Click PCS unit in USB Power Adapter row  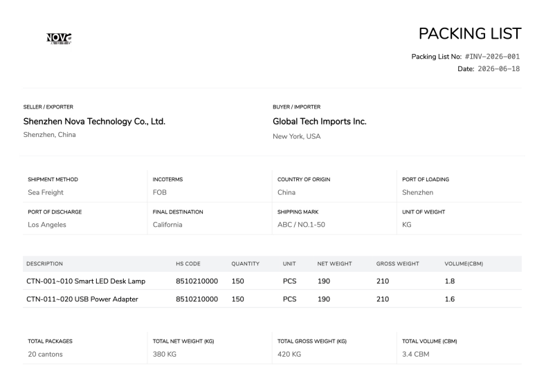click(289, 299)
